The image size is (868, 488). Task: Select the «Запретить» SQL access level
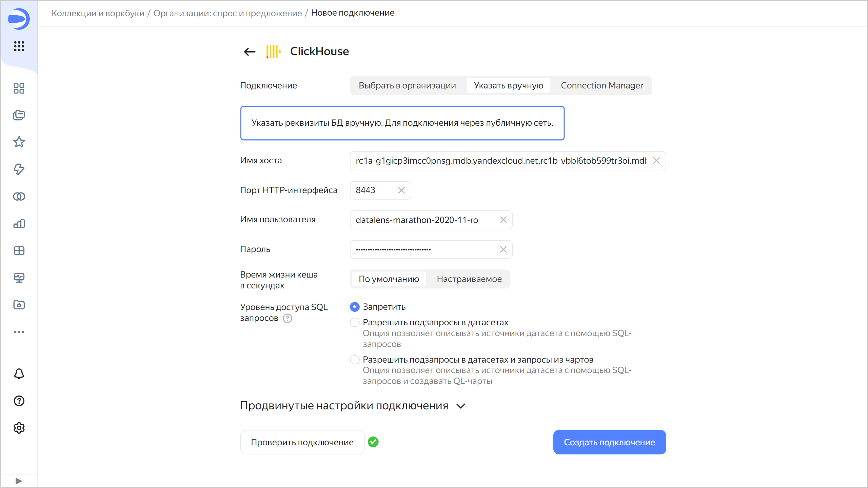354,307
